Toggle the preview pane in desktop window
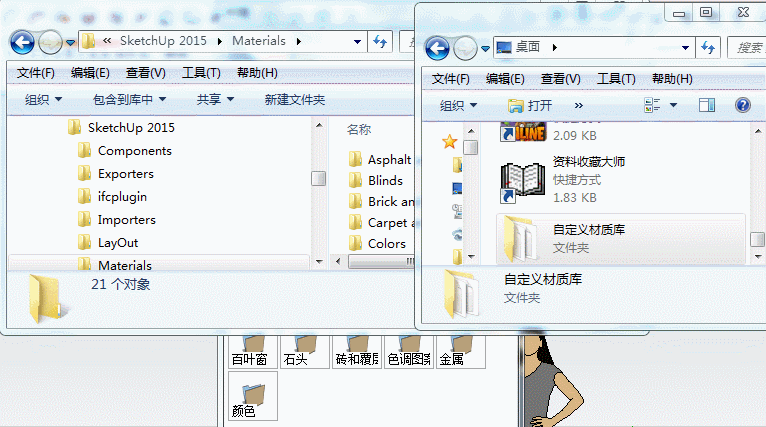The width and height of the screenshot is (766, 427). pyautogui.click(x=707, y=105)
